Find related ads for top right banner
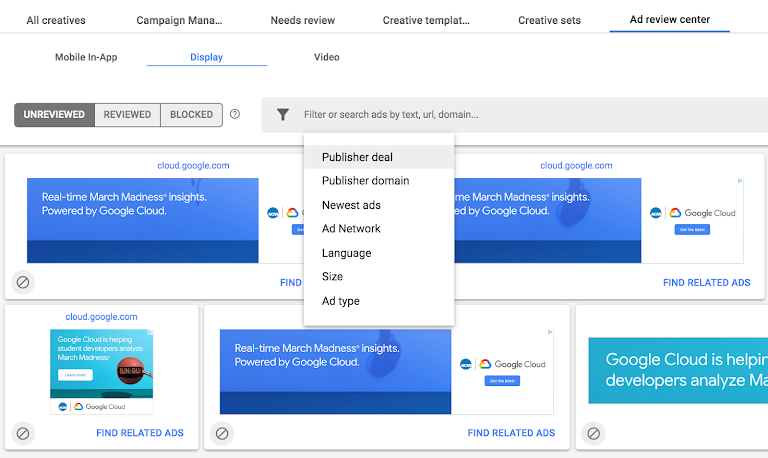768x458 pixels. [706, 283]
